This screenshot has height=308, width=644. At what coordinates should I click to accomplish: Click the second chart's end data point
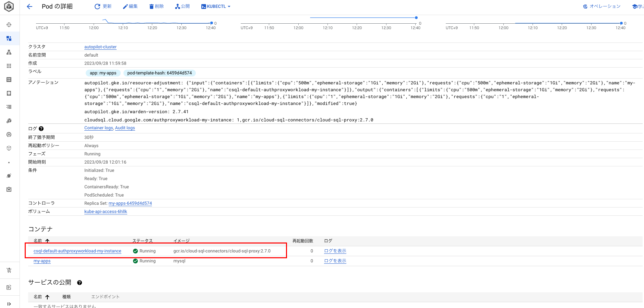tap(416, 17)
